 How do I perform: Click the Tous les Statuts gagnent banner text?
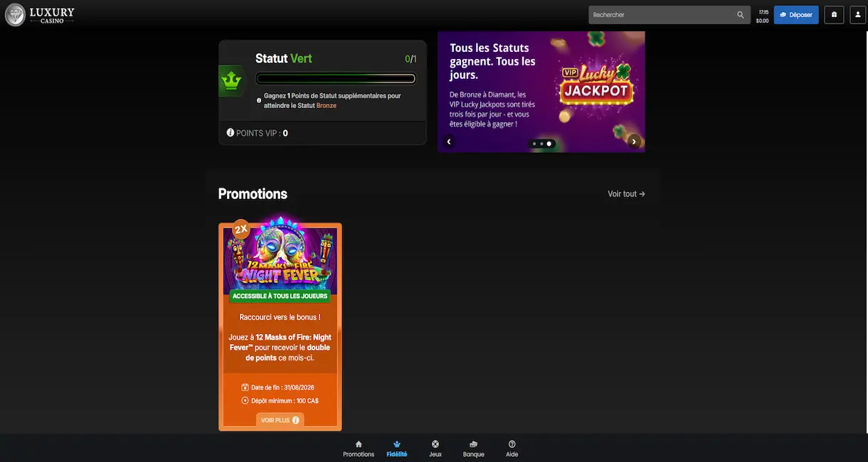tap(492, 61)
